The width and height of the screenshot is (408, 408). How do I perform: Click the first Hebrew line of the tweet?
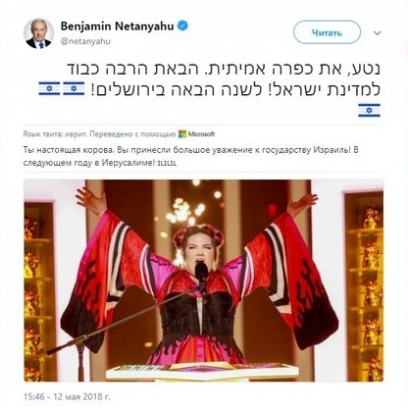224,68
